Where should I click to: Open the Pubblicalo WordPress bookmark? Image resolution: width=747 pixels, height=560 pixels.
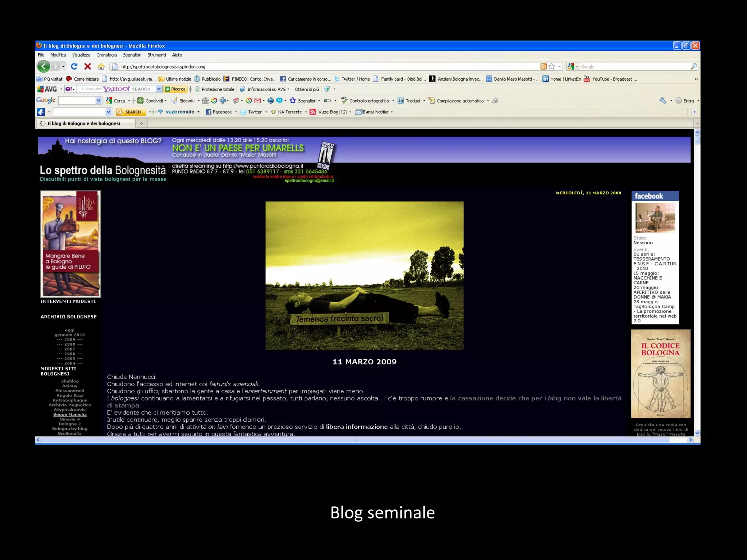pos(207,79)
